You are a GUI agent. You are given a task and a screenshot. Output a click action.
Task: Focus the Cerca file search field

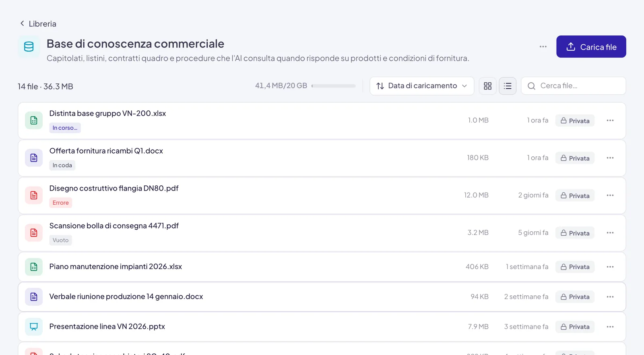[x=573, y=86]
